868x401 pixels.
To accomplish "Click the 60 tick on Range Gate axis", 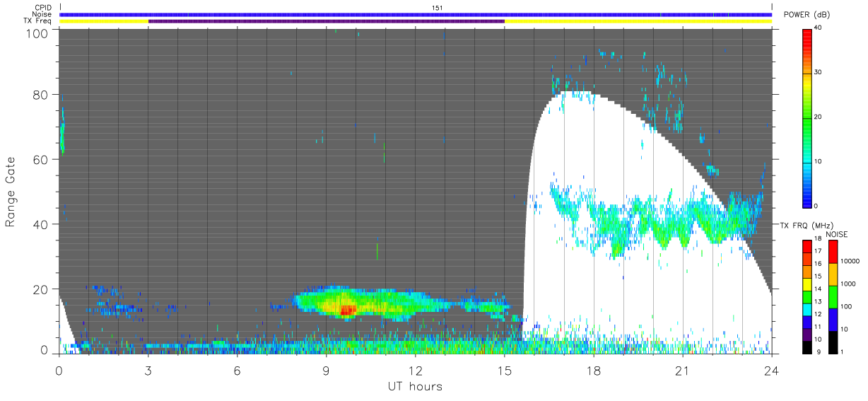I will pyautogui.click(x=41, y=160).
